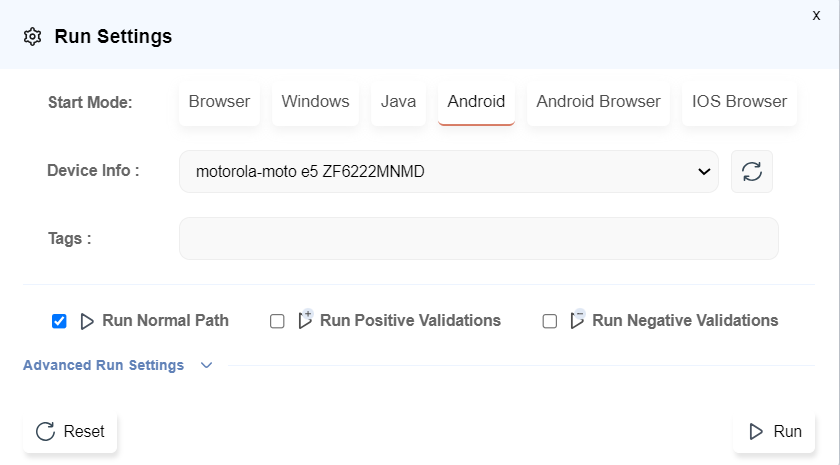
Task: Choose the Android Browser start mode
Action: (598, 101)
